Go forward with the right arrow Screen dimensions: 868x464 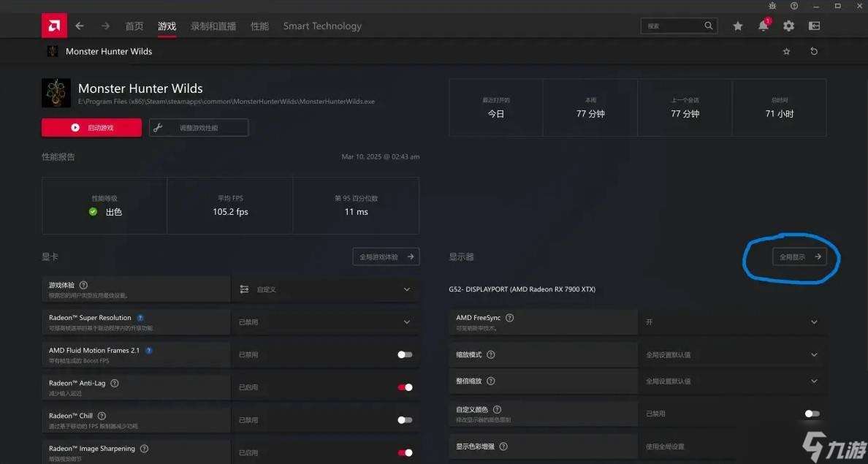coord(105,26)
